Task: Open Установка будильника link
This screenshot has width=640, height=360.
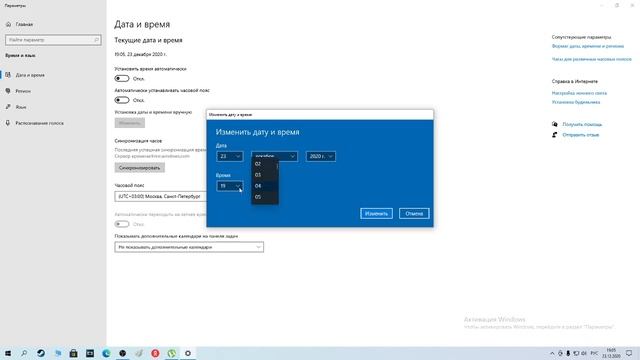Action: [576, 102]
